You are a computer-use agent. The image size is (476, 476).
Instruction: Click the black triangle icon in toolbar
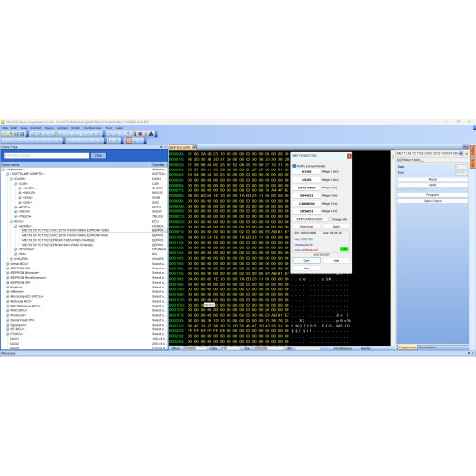pyautogui.click(x=151, y=134)
